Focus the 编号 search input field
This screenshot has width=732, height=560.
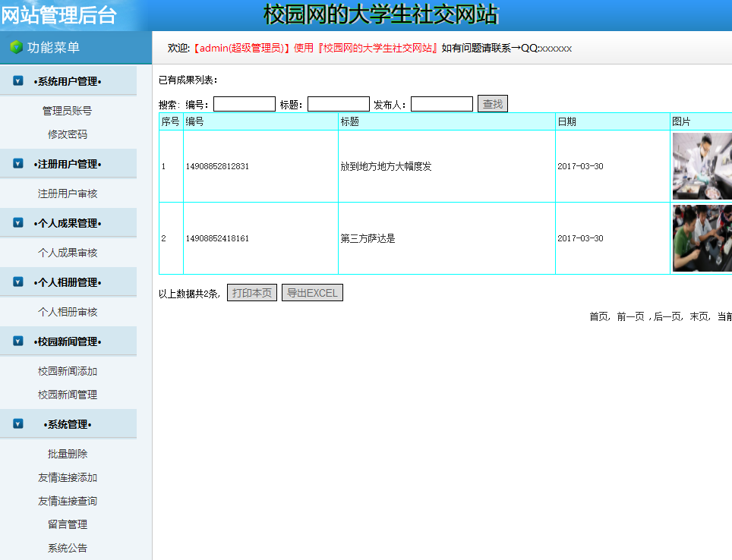click(245, 104)
